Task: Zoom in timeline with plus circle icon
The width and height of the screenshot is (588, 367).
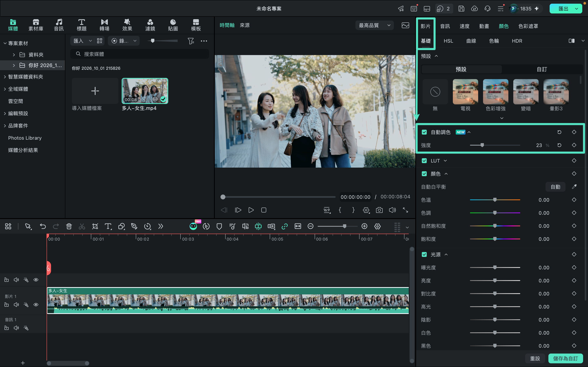Action: point(364,226)
